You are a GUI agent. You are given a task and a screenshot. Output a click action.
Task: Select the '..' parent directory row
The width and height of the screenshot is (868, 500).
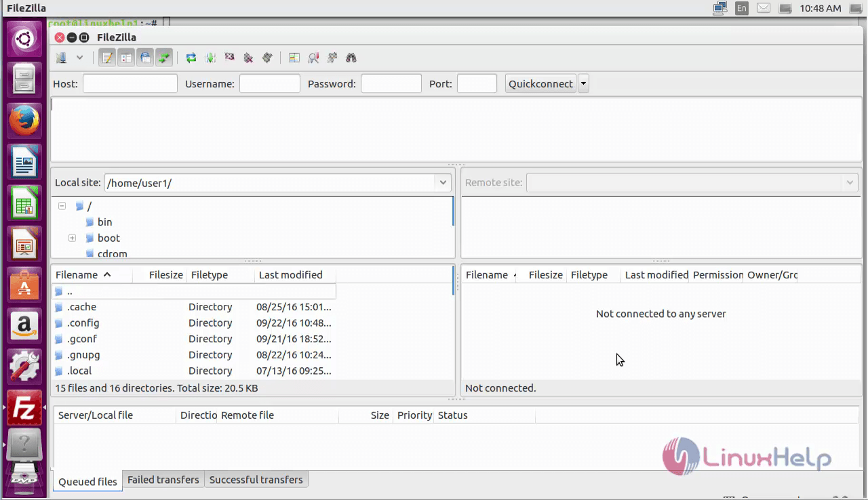tap(194, 291)
